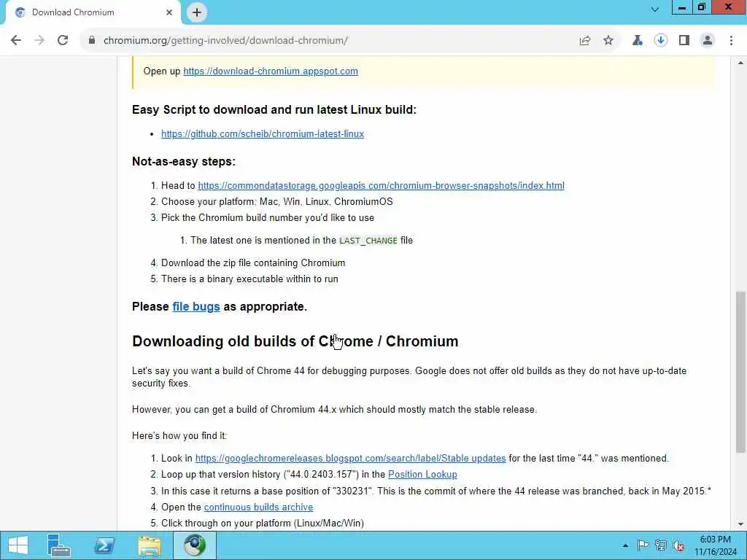This screenshot has width=747, height=560.
Task: Bookmark this page with the star icon
Action: pyautogui.click(x=608, y=41)
